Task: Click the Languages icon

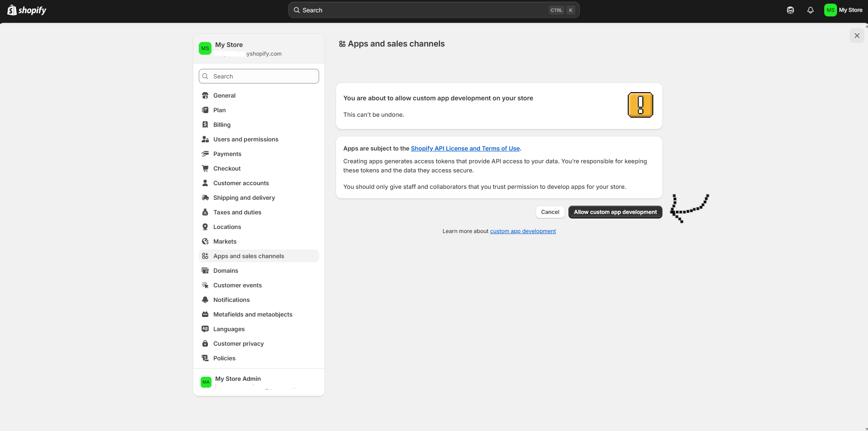Action: point(205,329)
